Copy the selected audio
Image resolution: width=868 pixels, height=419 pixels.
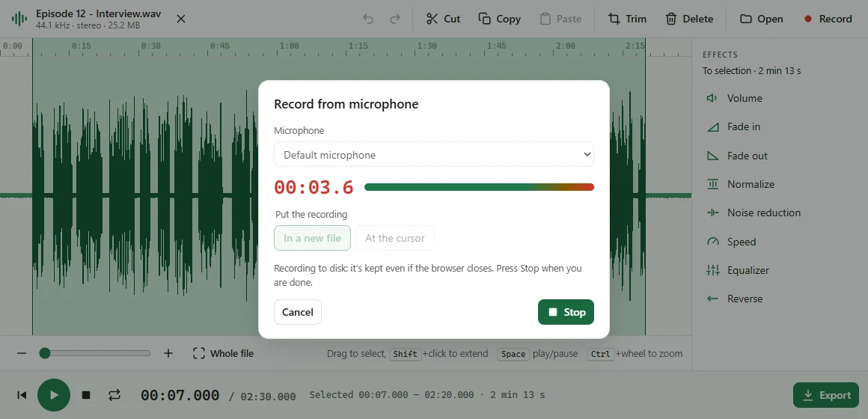coord(499,19)
